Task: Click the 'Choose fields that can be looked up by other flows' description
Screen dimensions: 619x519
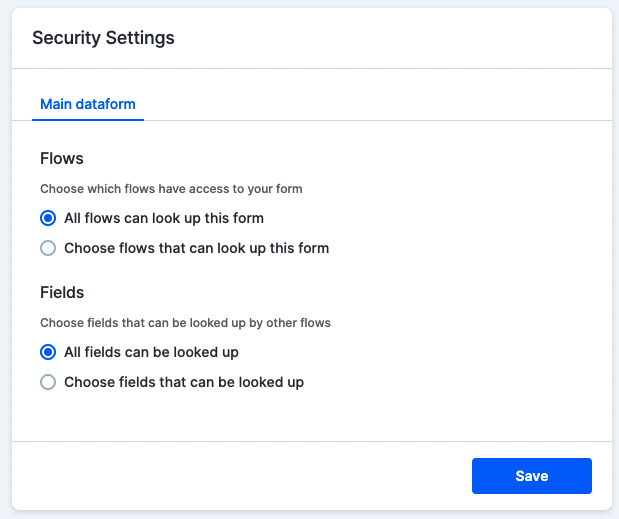Action: (x=185, y=323)
